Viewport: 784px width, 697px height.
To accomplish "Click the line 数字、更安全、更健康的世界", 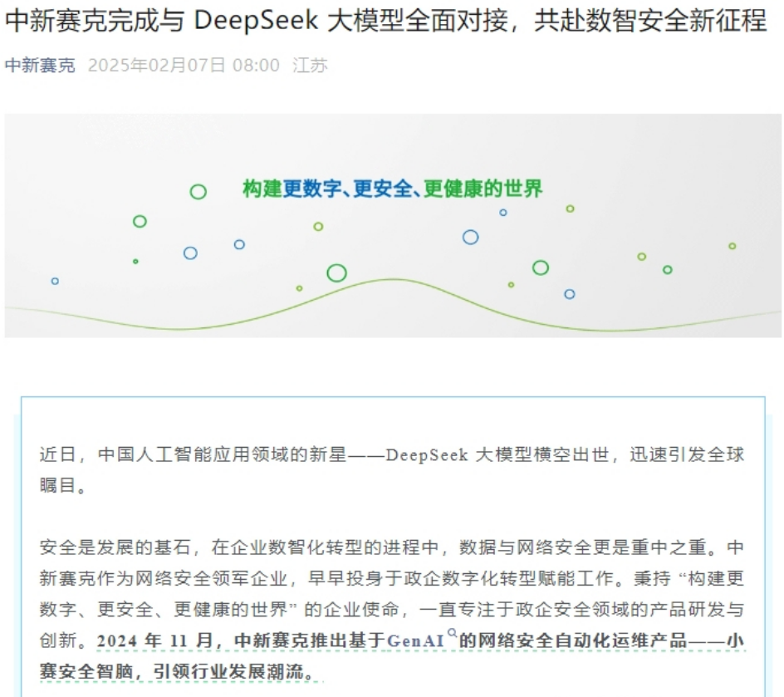I will 392,610.
